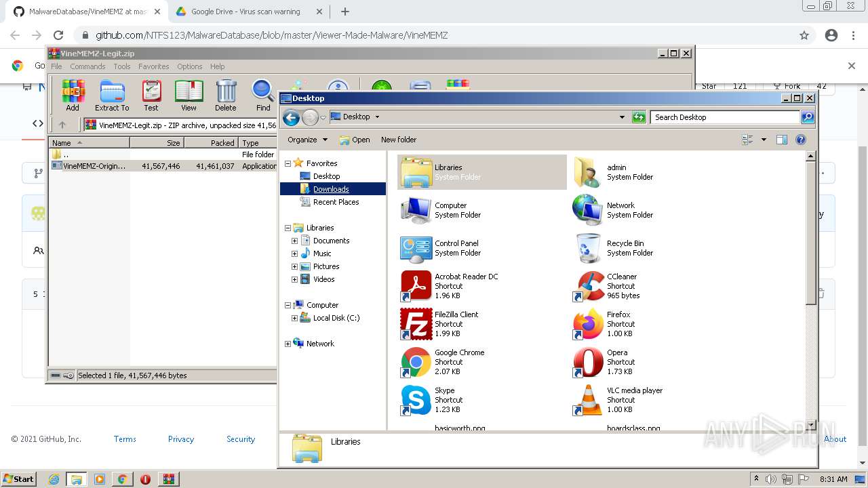The image size is (868, 488).
Task: Open the WinRAR Options menu
Action: click(x=190, y=66)
